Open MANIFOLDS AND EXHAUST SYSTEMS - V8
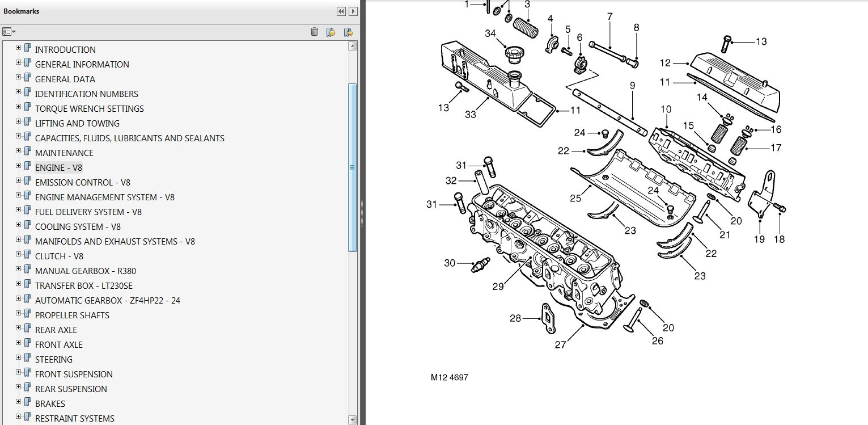Image resolution: width=868 pixels, height=425 pixels. click(x=115, y=242)
